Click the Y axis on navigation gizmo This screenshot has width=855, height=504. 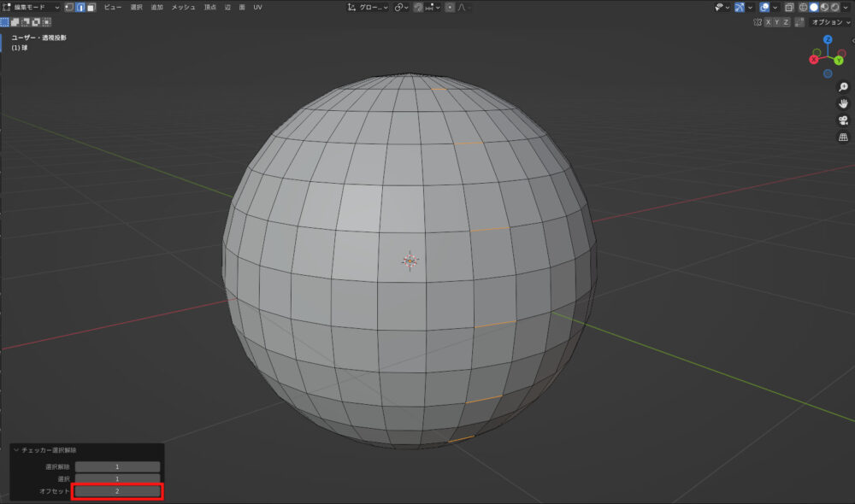click(839, 60)
